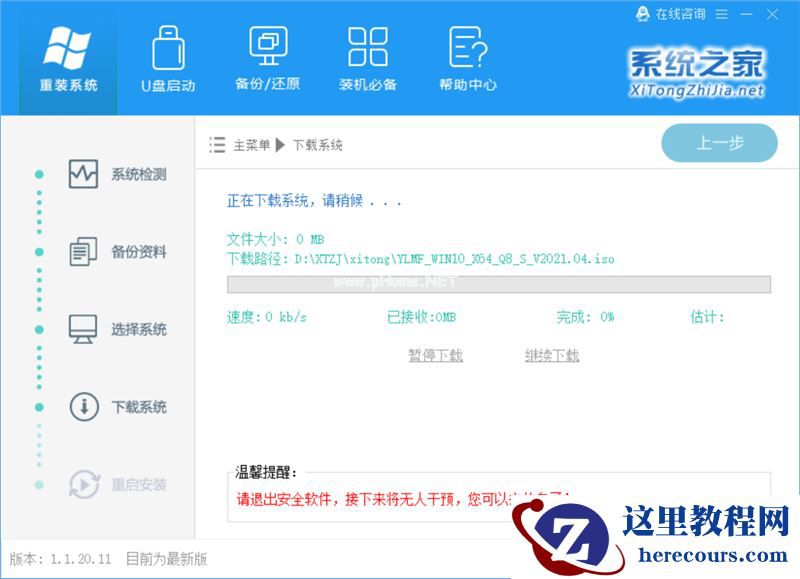The image size is (800, 579).
Task: Select the download path text
Action: [x=420, y=259]
